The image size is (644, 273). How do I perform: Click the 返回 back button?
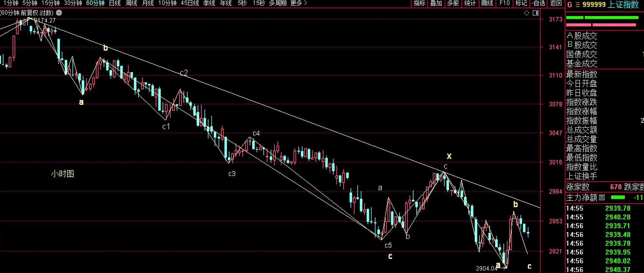(556, 3)
